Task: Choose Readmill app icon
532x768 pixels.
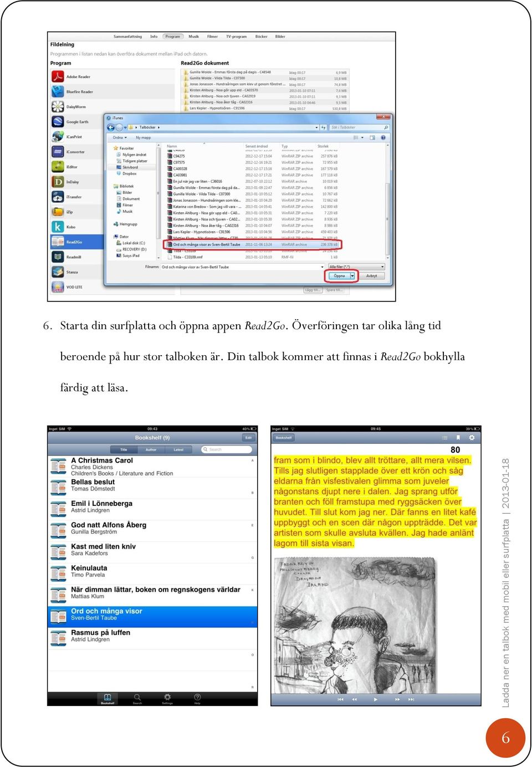Action: (58, 257)
